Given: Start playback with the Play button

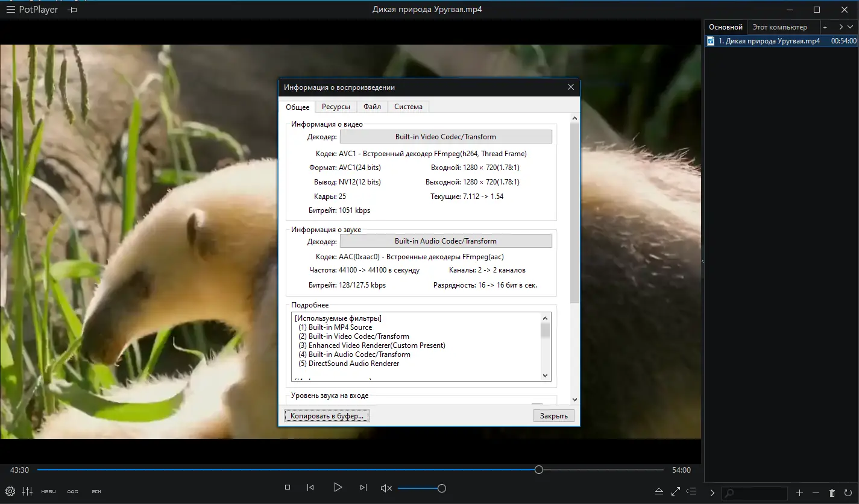Looking at the screenshot, I should [338, 487].
